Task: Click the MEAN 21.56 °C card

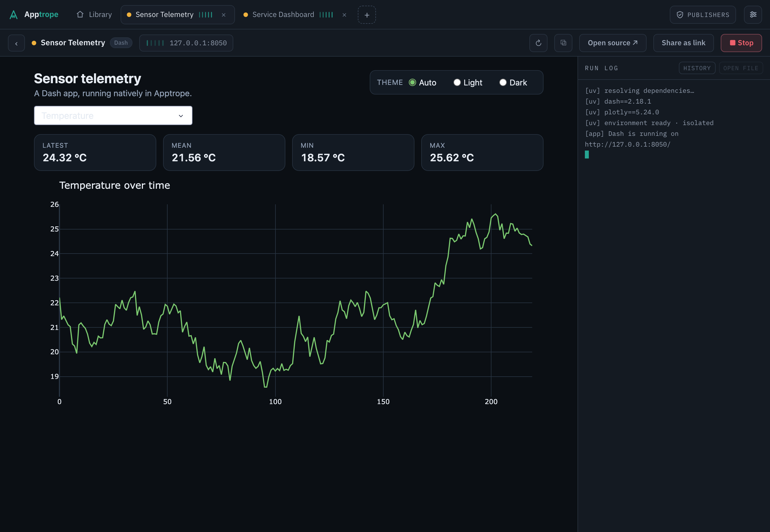Action: click(224, 153)
